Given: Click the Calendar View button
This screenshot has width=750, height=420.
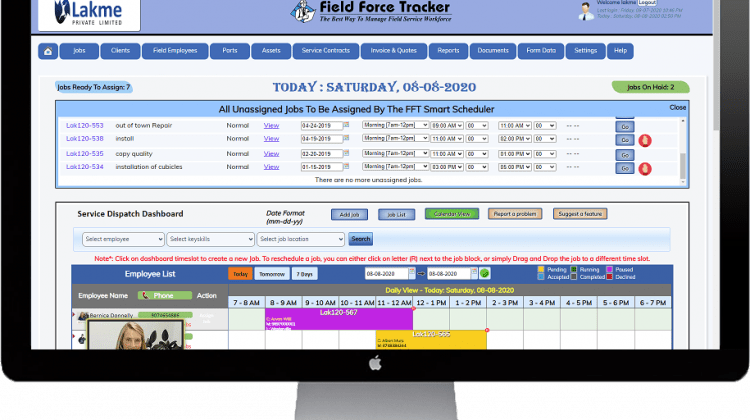Looking at the screenshot, I should [451, 214].
